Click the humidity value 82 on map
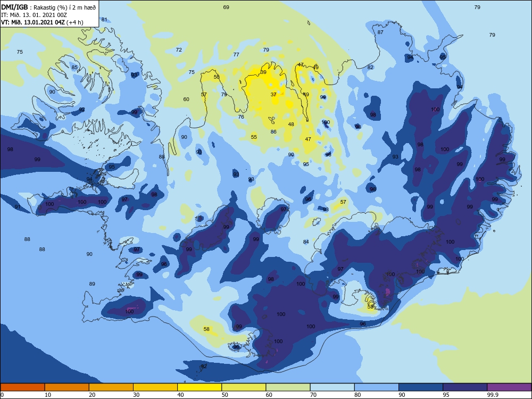 tap(370, 67)
